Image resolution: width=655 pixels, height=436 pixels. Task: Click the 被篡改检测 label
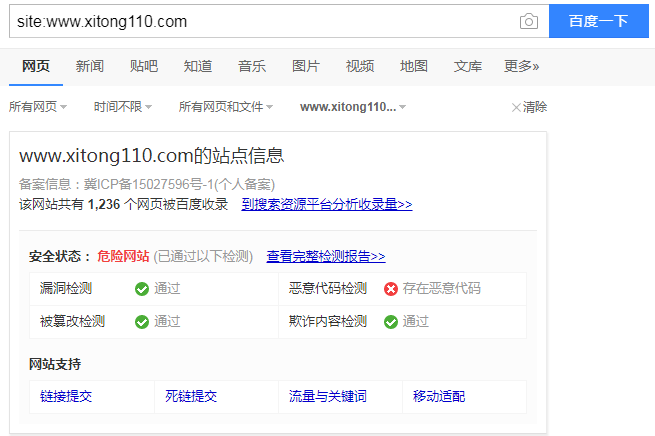(x=72, y=321)
